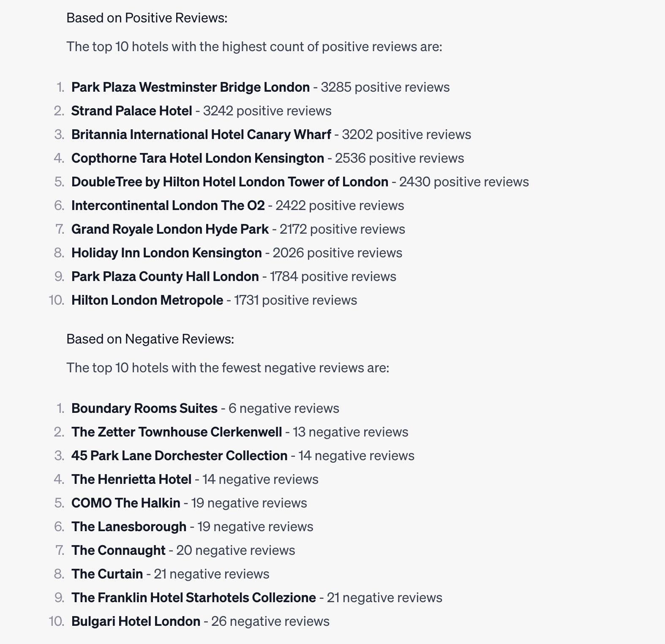Click Bulgari Hotel London entry
Screen dimensions: 665x644
(x=136, y=621)
